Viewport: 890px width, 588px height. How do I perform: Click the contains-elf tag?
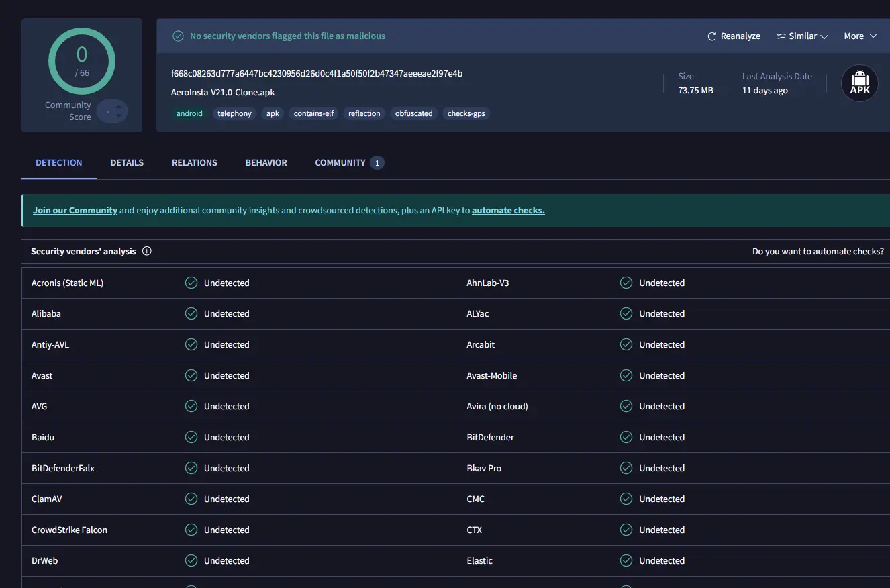point(314,114)
